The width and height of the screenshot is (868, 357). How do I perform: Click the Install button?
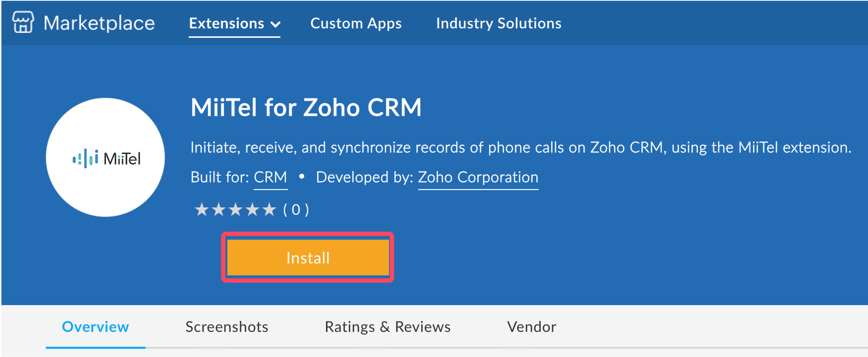pyautogui.click(x=308, y=257)
